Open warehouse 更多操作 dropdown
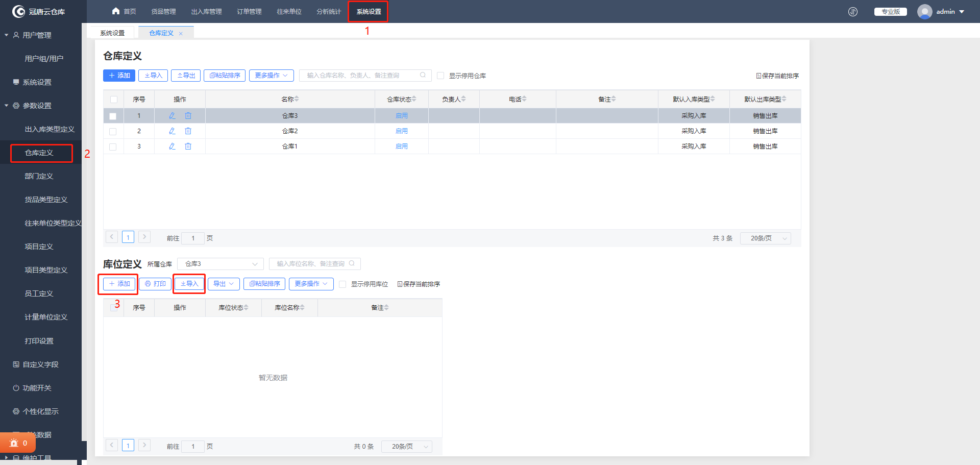The width and height of the screenshot is (980, 465). pos(272,76)
